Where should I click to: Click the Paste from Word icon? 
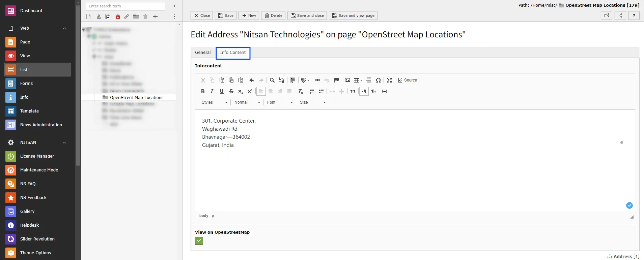point(241,80)
